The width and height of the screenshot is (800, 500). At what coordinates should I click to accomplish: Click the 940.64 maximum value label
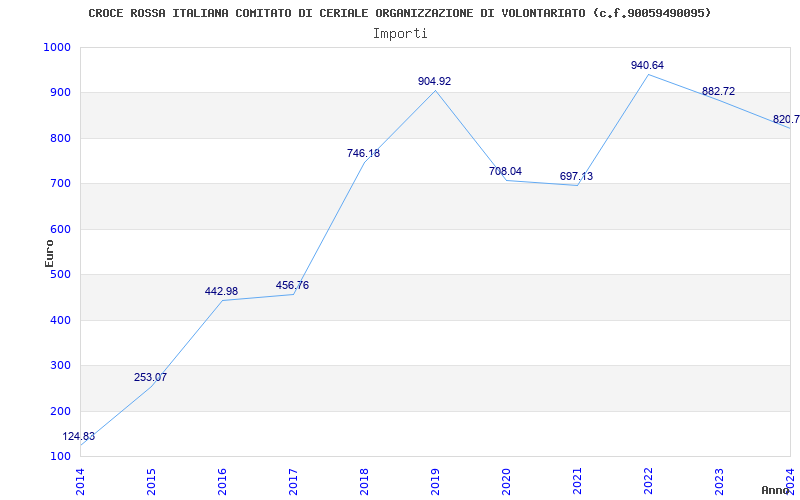647,65
